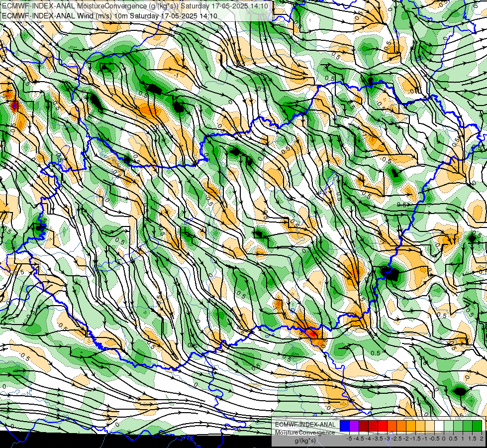Click the blue swatch in the legend
Viewport: 487px width, 448px height.
click(x=345, y=426)
